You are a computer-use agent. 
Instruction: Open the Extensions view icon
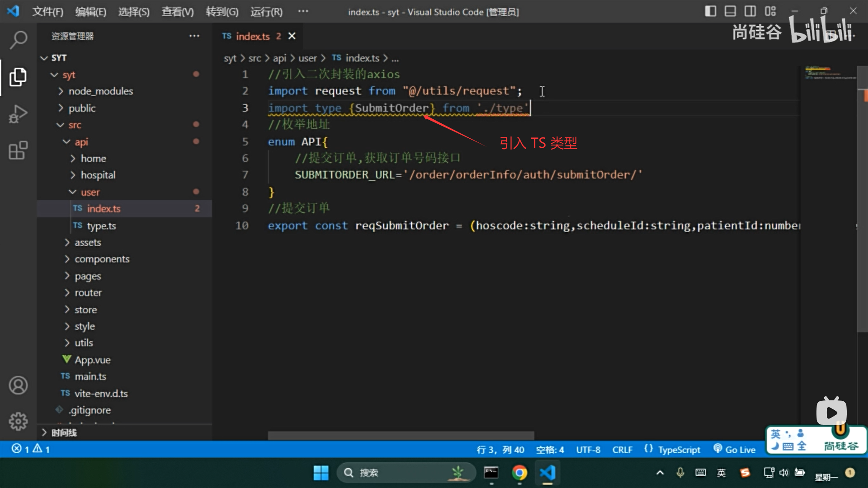[x=18, y=150]
